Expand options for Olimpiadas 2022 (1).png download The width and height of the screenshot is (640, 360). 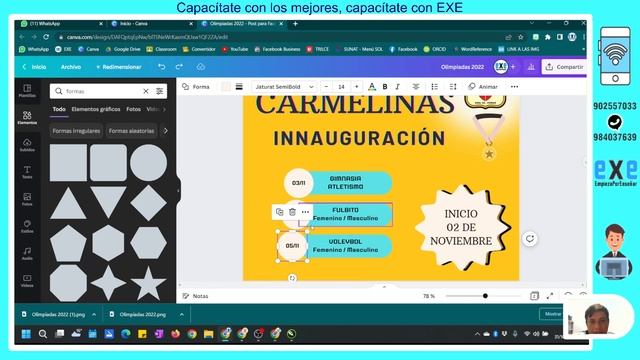(94, 314)
